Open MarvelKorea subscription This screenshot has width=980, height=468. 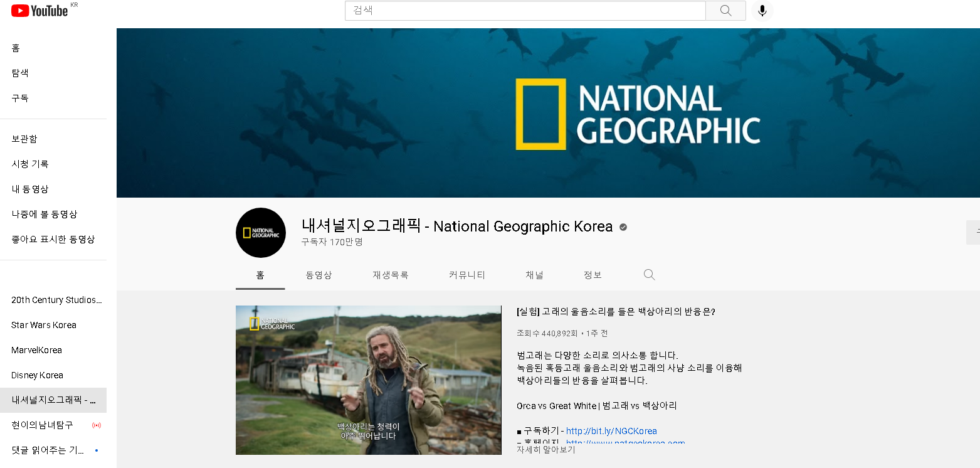[x=53, y=350]
